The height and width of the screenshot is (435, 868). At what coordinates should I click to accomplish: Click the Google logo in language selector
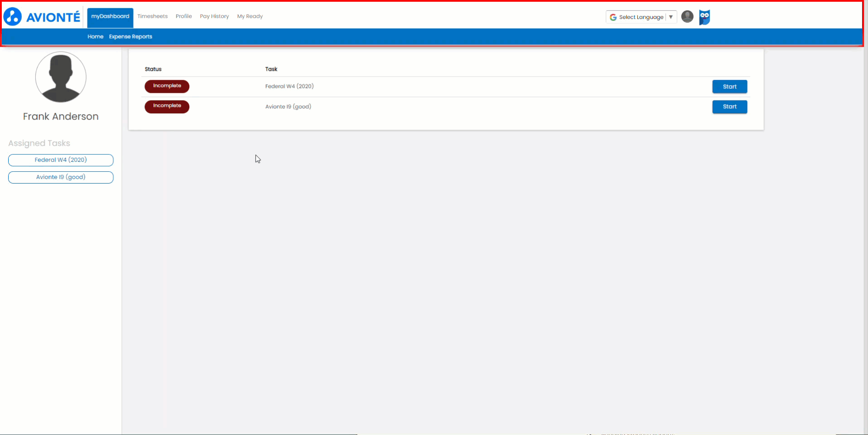(x=613, y=17)
